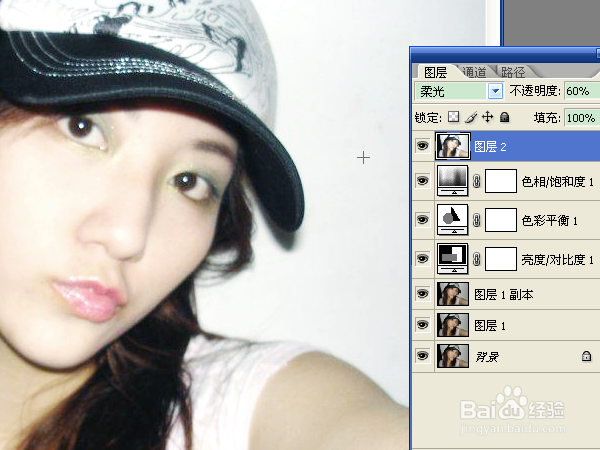Open the 柔光 blend mode dropdown
Image resolution: width=600 pixels, height=450 pixels.
496,91
